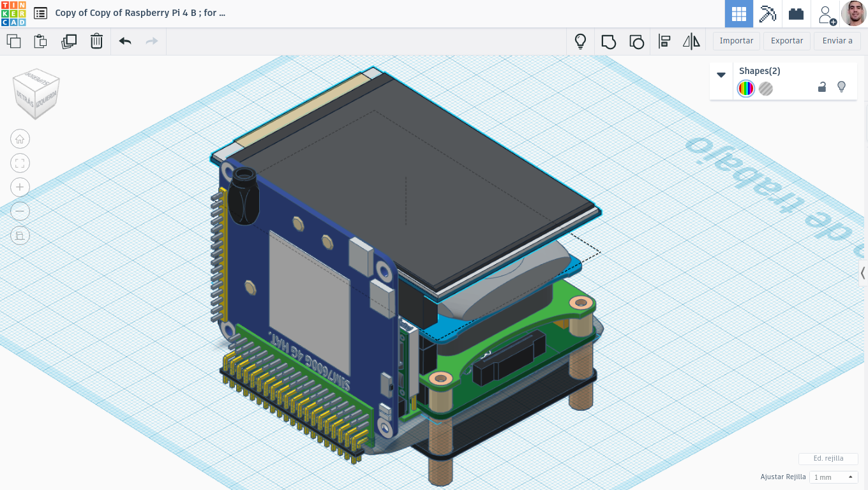Click the Ed. rejilla button
This screenshot has height=490, width=868.
(x=828, y=459)
